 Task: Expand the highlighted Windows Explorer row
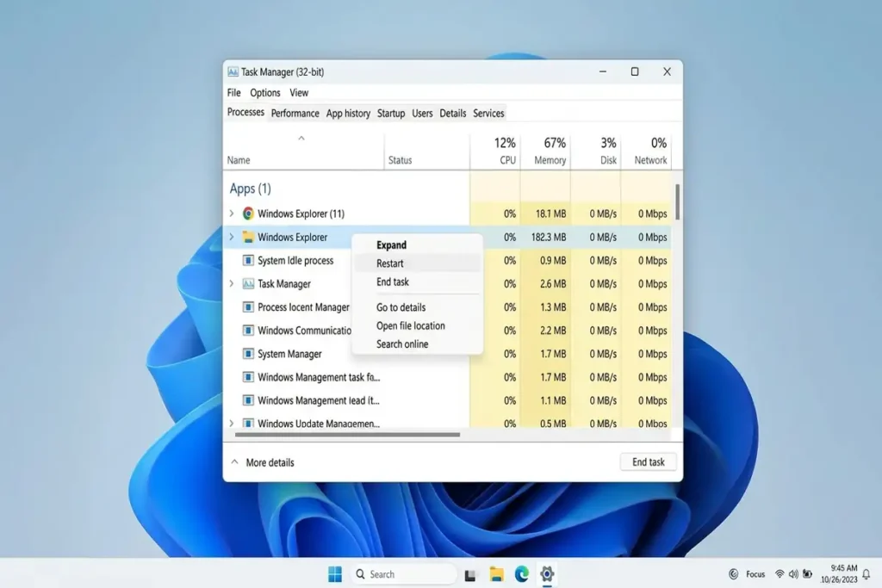click(x=231, y=237)
